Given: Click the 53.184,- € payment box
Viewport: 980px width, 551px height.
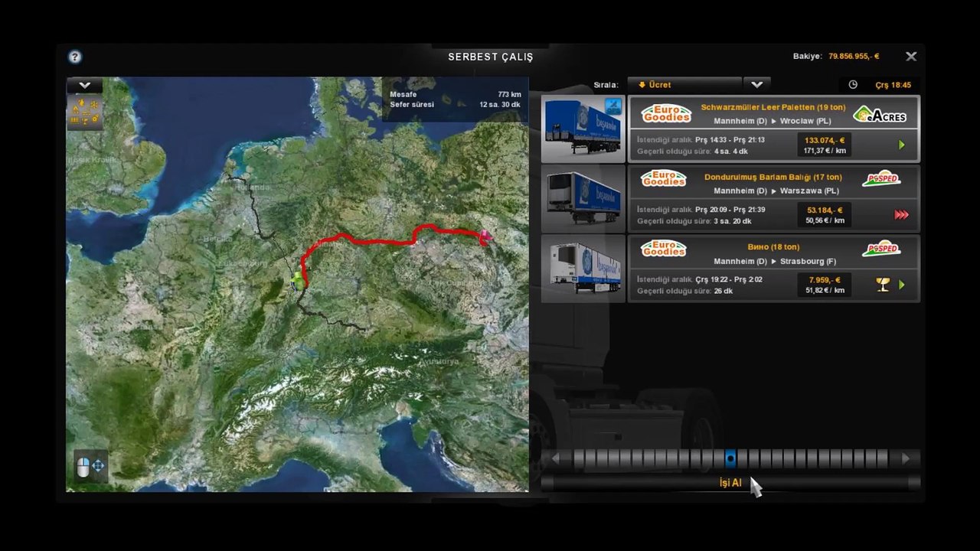Looking at the screenshot, I should pyautogui.click(x=825, y=215).
